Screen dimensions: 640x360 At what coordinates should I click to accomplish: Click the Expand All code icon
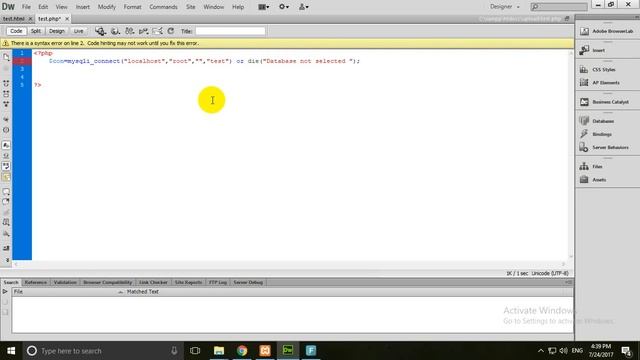(6, 104)
